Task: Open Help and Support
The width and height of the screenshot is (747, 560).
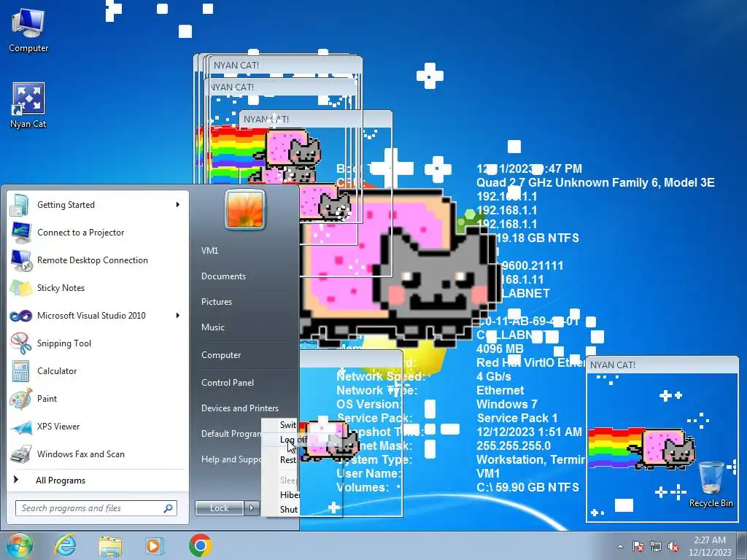Action: point(231,459)
